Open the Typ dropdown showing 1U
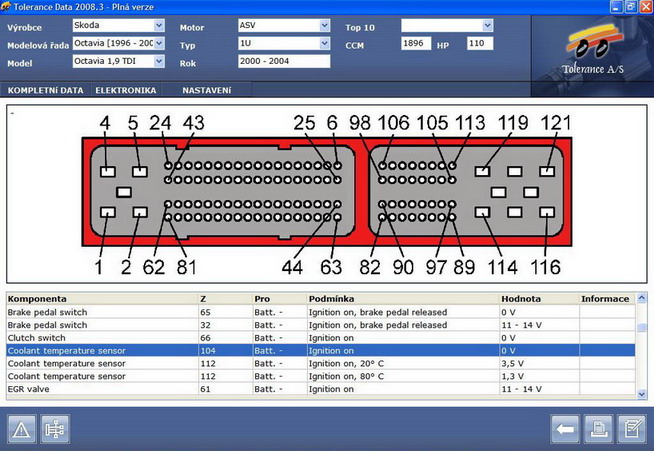 [x=324, y=43]
